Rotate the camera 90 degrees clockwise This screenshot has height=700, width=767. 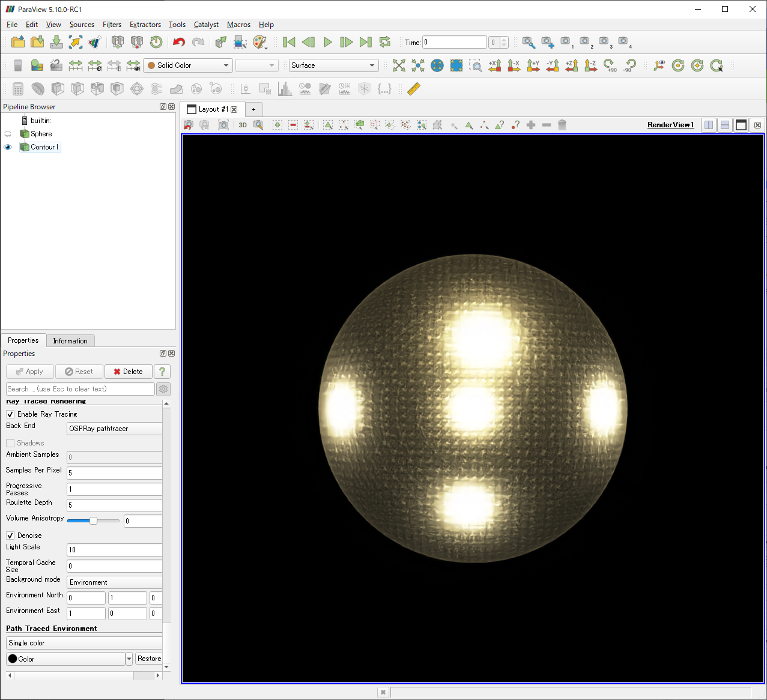(608, 65)
